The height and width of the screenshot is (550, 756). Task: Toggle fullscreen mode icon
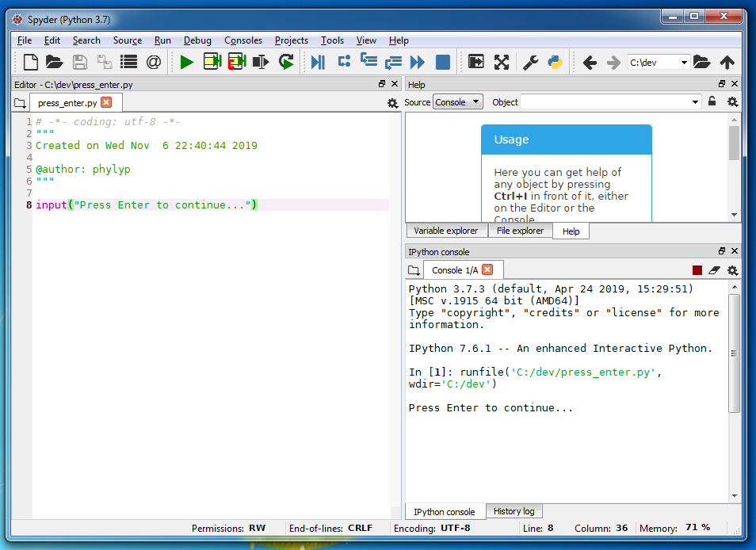click(502, 62)
